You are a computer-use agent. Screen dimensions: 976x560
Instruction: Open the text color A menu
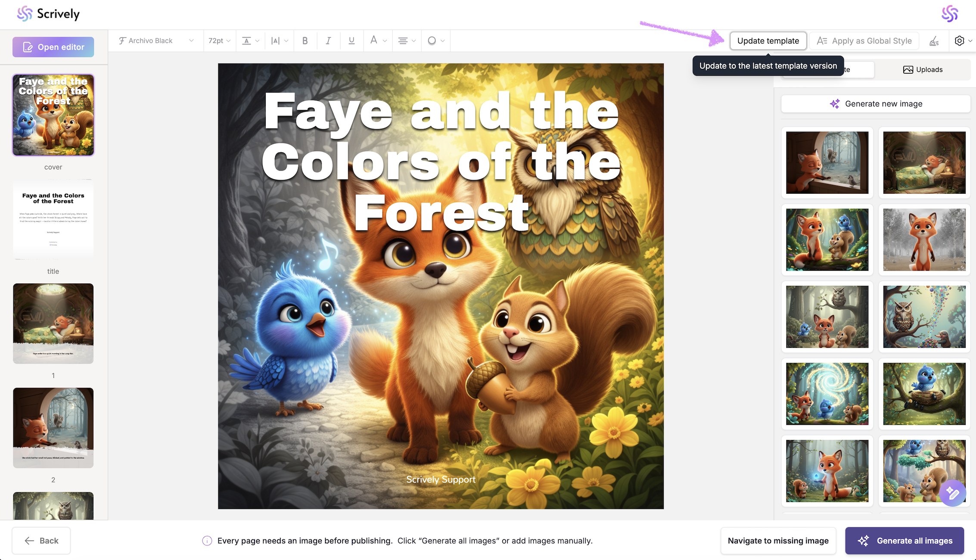click(x=378, y=40)
